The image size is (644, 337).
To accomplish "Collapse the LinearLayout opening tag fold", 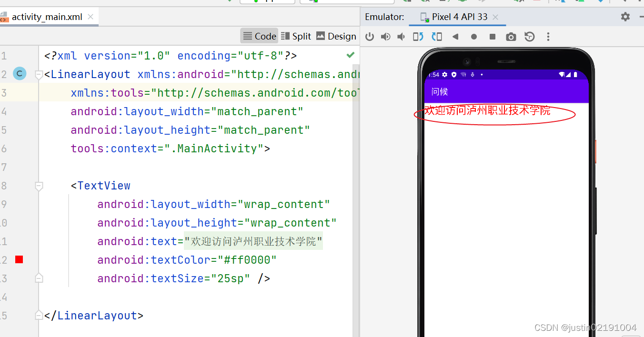I will point(39,74).
